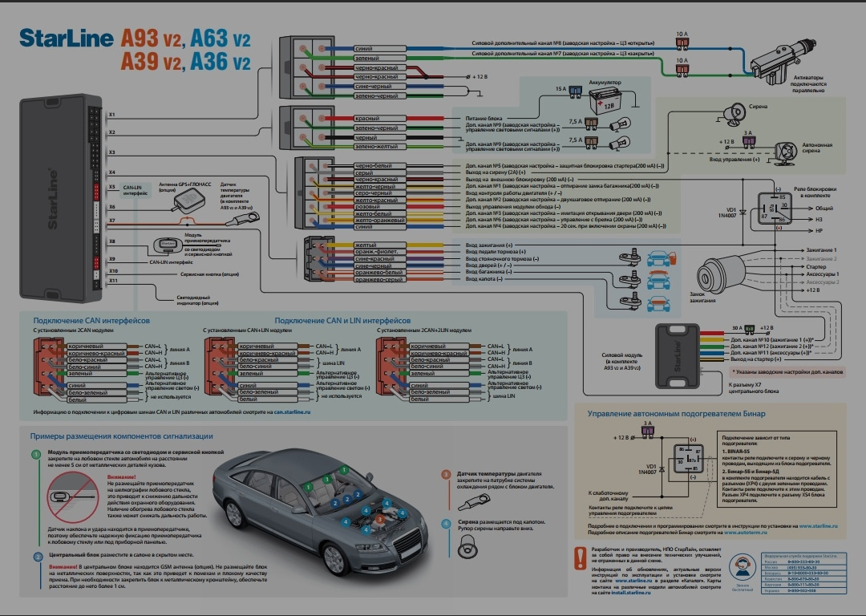Click the 15 A fuse next to the battery
Screen dimensions: 866x616
click(575, 91)
